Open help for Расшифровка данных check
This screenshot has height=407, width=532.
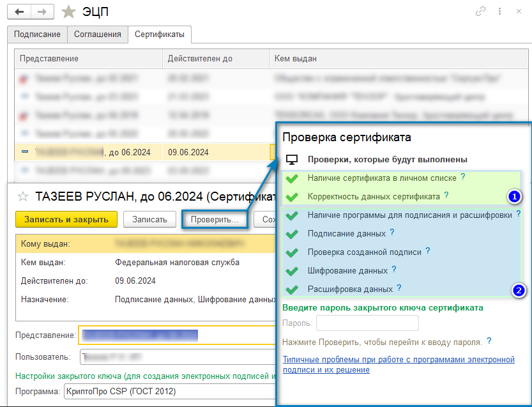399,288
